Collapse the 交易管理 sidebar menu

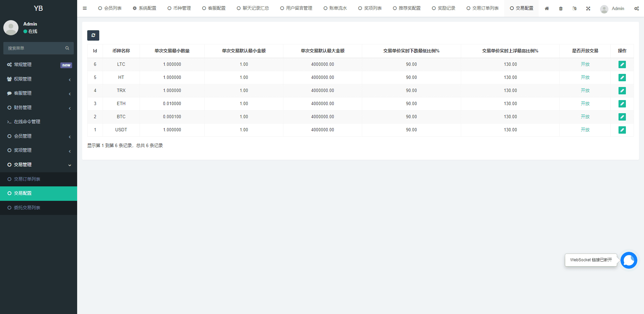[x=39, y=165]
